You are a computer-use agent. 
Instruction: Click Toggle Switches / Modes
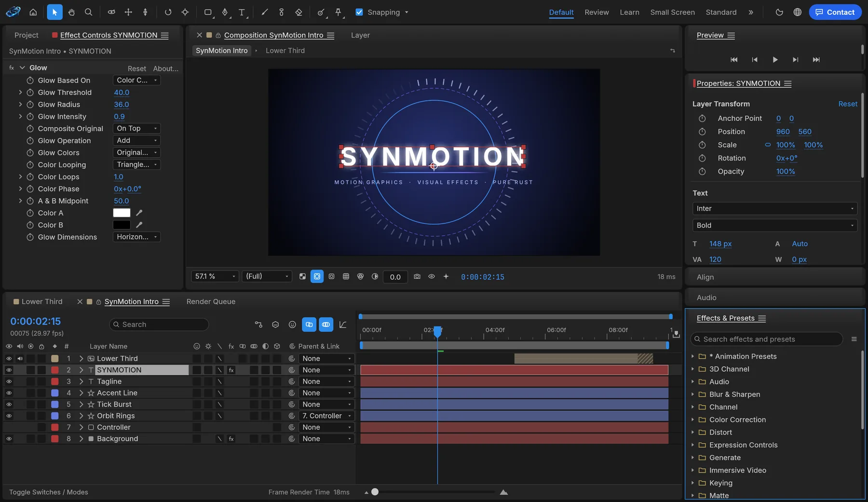pos(48,492)
